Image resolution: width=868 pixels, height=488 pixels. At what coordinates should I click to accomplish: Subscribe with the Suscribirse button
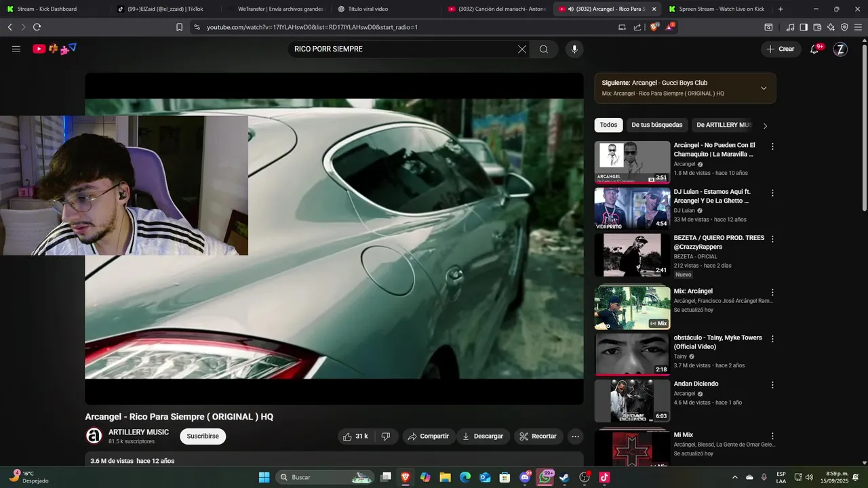(x=203, y=436)
